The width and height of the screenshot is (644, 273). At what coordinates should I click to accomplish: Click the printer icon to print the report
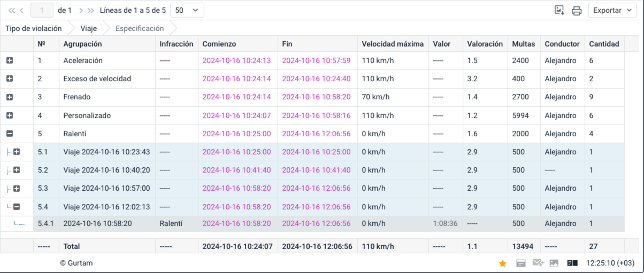tap(576, 11)
